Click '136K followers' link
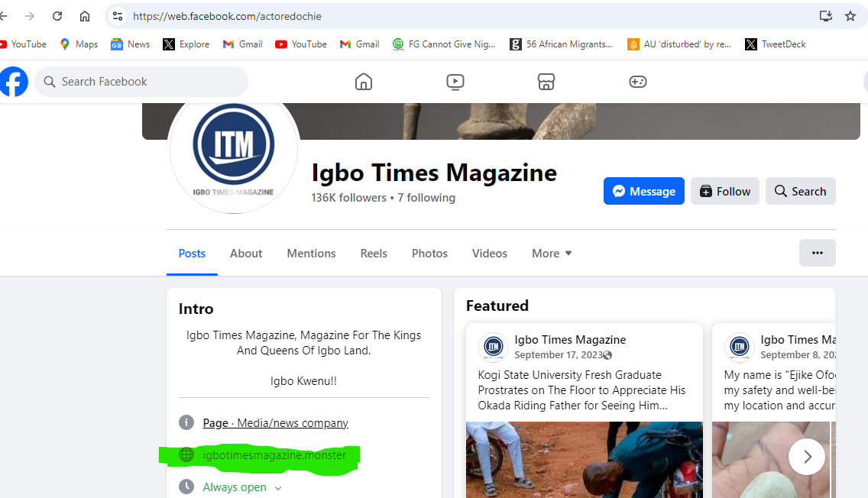 (348, 198)
